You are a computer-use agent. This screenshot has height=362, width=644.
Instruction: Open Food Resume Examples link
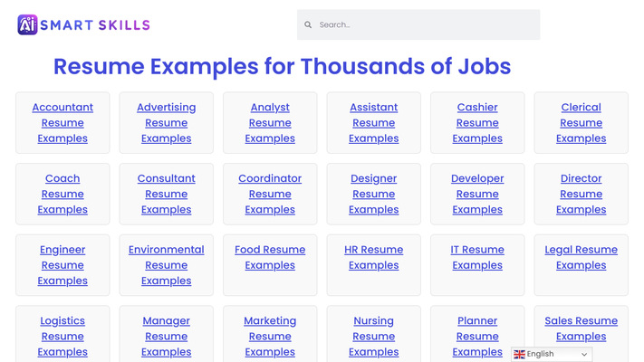[x=270, y=257]
